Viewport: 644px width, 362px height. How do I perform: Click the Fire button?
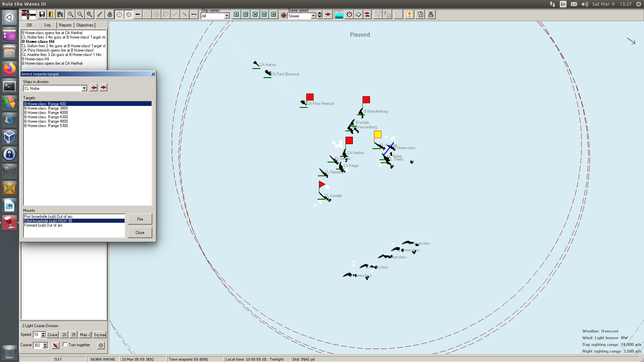(140, 219)
